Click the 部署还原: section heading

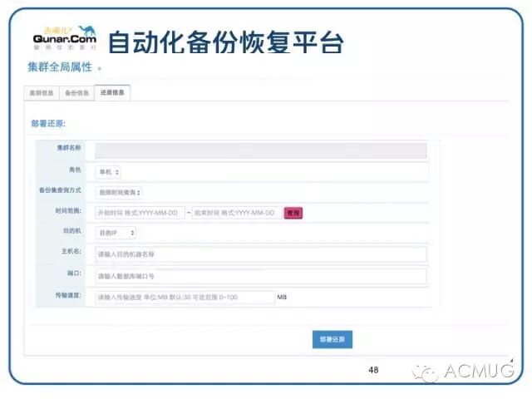coord(48,123)
